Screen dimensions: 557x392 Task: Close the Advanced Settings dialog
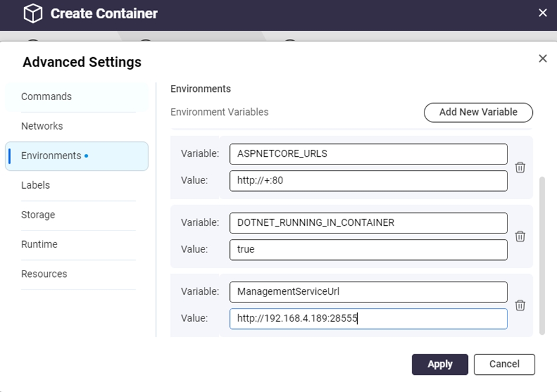542,58
